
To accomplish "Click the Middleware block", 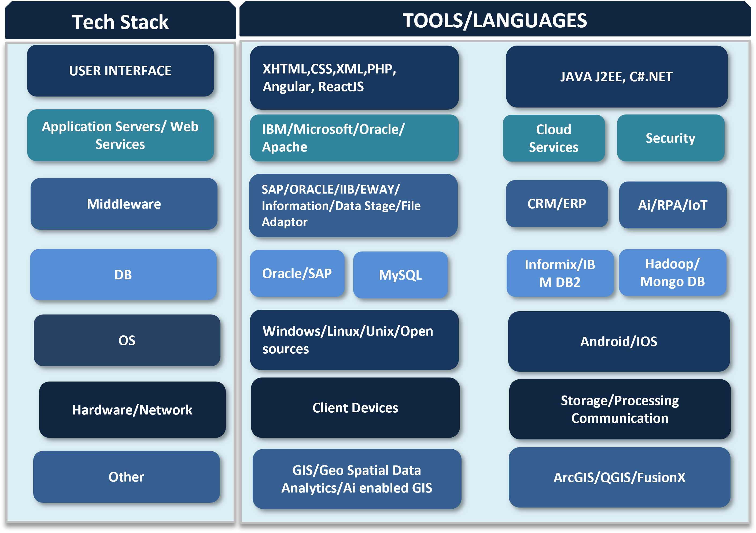I will (x=124, y=204).
